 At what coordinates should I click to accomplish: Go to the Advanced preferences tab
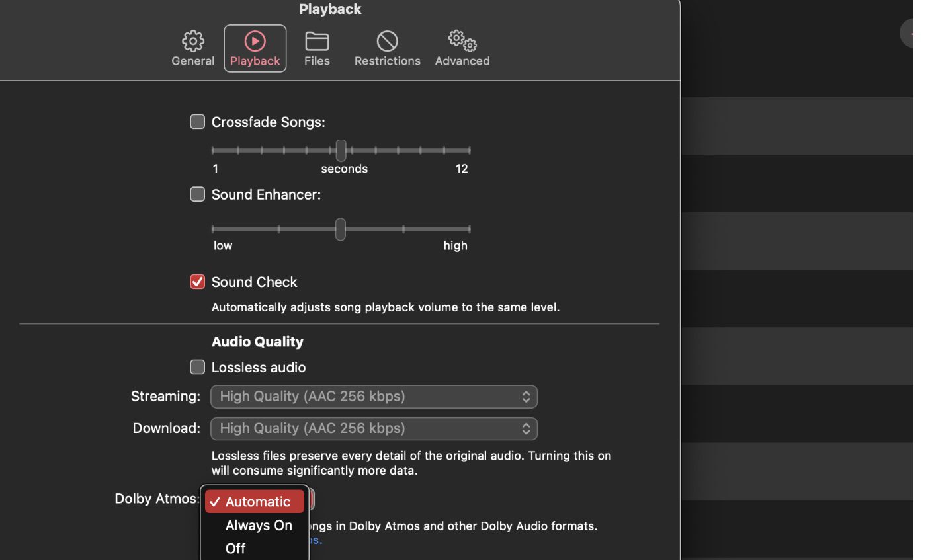[462, 49]
